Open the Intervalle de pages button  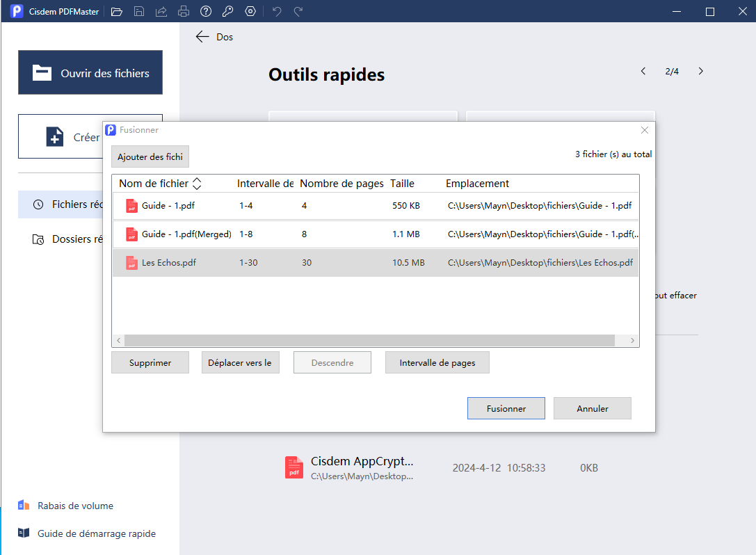click(x=437, y=362)
